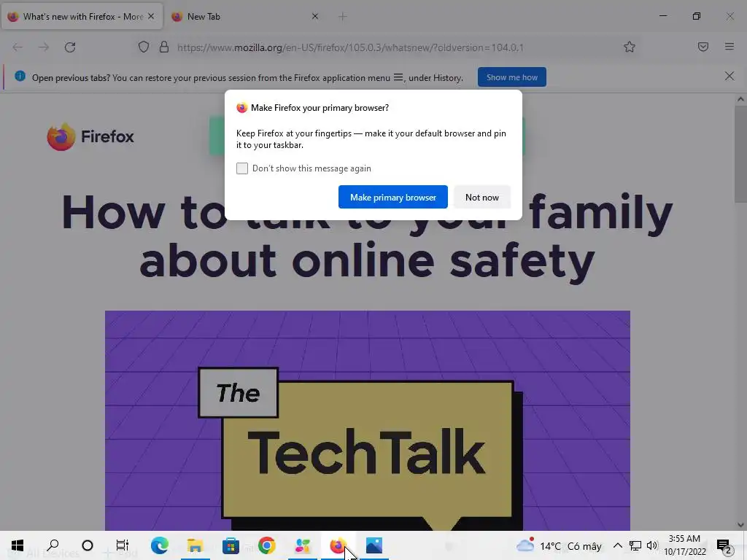Click the back navigation arrow
This screenshot has height=560, width=747.
(x=18, y=47)
